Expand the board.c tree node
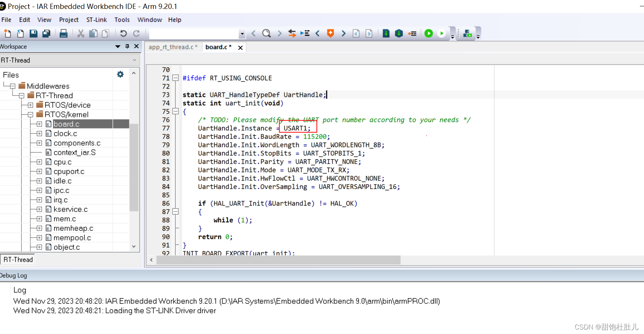 pyautogui.click(x=39, y=124)
